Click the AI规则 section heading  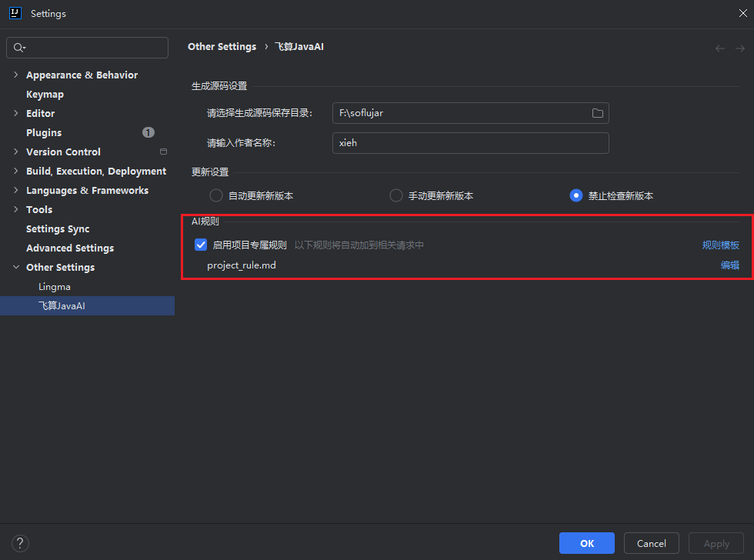(x=205, y=221)
